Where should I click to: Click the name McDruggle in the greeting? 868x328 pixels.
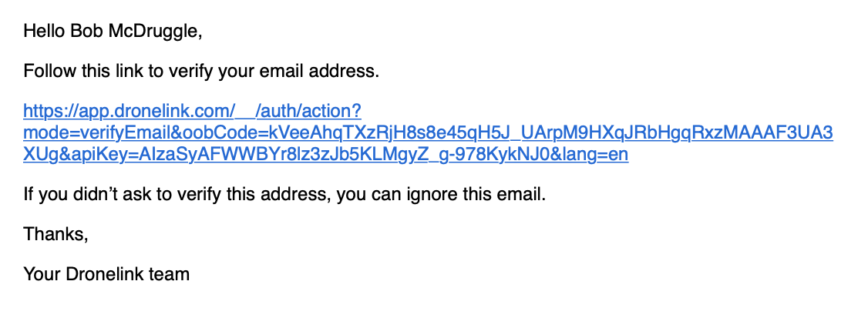[x=155, y=32]
